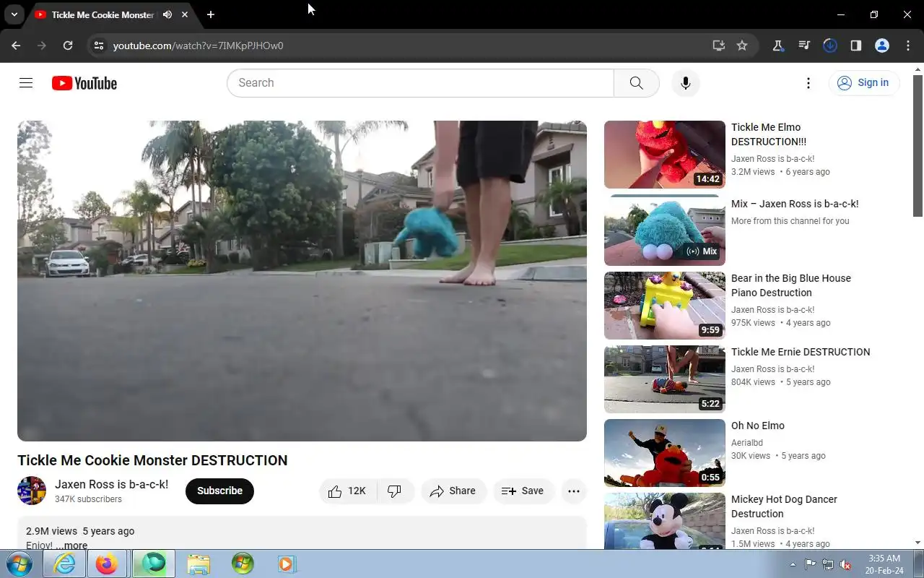Open File Explorer folder in taskbar

tap(198, 564)
